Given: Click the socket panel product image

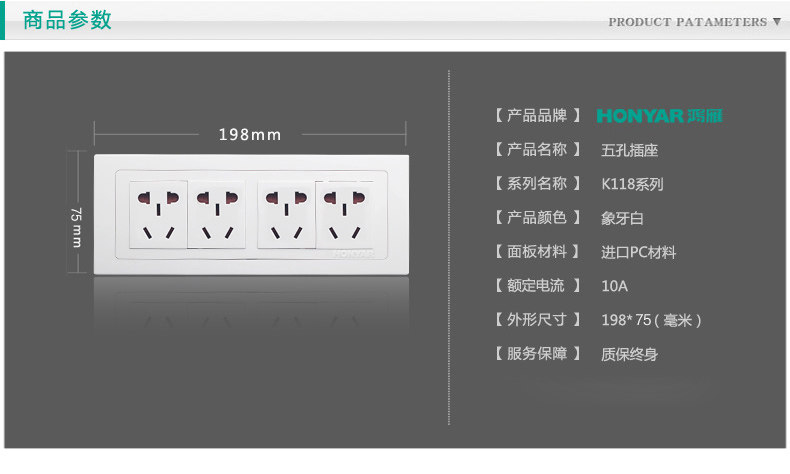Looking at the screenshot, I should [x=251, y=215].
